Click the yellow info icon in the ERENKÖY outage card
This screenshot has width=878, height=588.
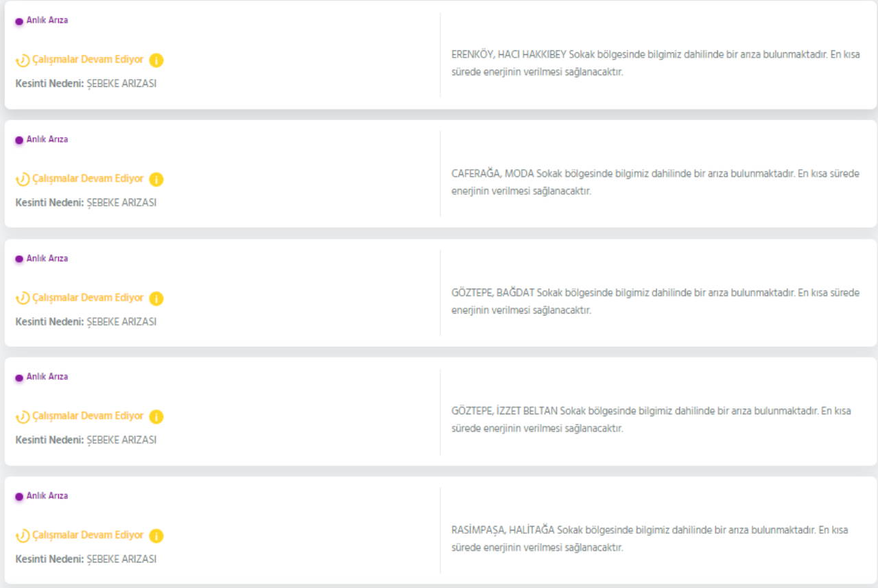(x=156, y=60)
